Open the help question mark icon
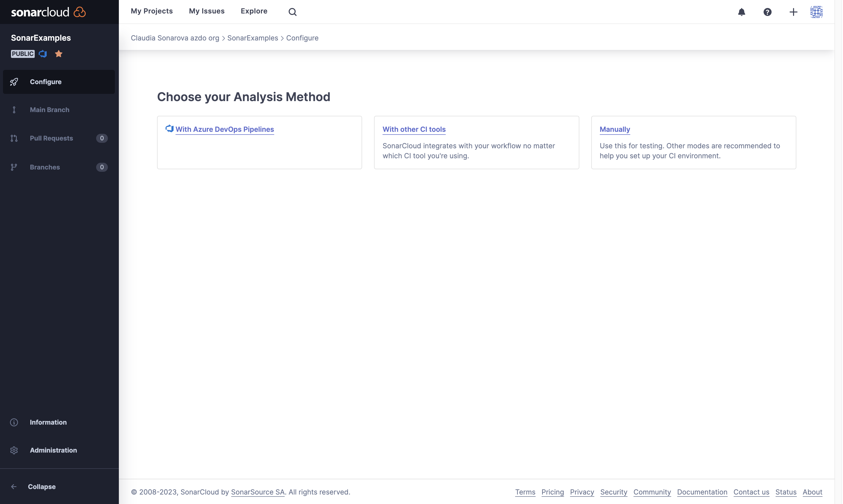The image size is (843, 504). coord(767,12)
